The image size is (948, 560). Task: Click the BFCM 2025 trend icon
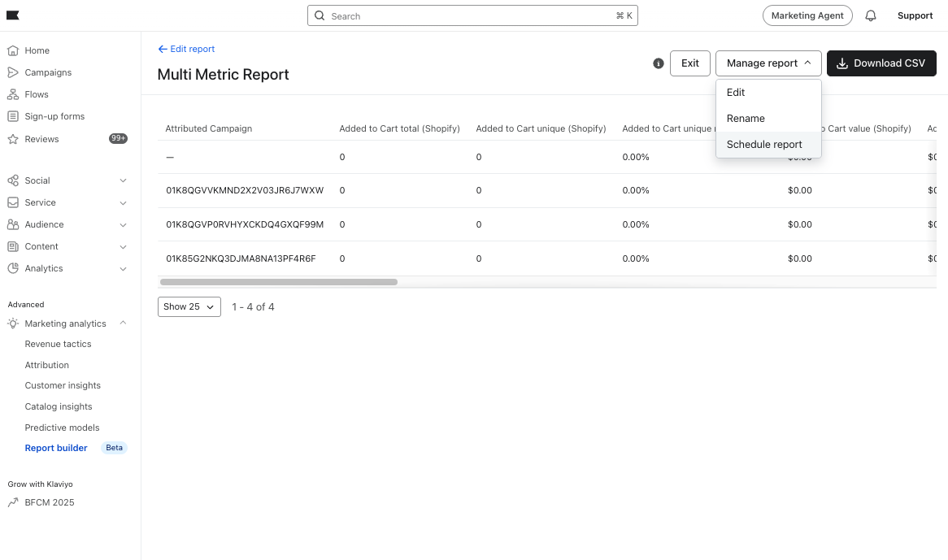[13, 502]
